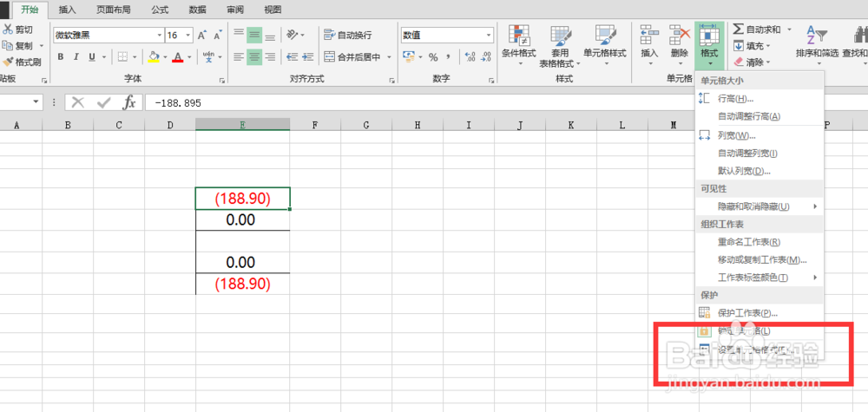The width and height of the screenshot is (868, 412).
Task: Align text left
Action: (x=239, y=56)
